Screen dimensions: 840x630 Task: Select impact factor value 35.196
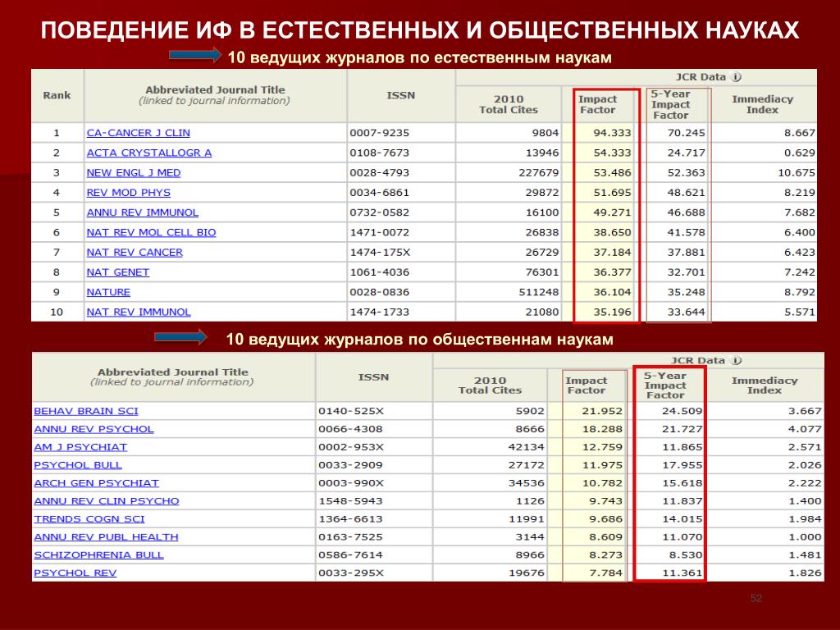612,312
